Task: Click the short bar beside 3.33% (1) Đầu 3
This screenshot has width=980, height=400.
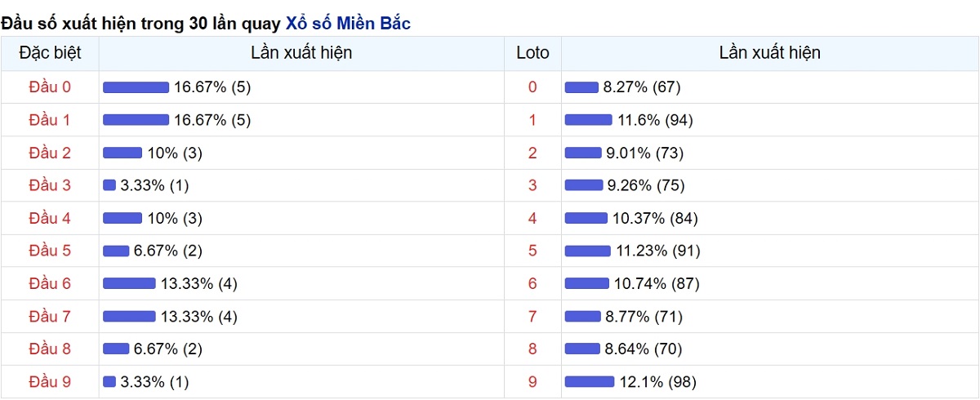Action: pyautogui.click(x=109, y=185)
